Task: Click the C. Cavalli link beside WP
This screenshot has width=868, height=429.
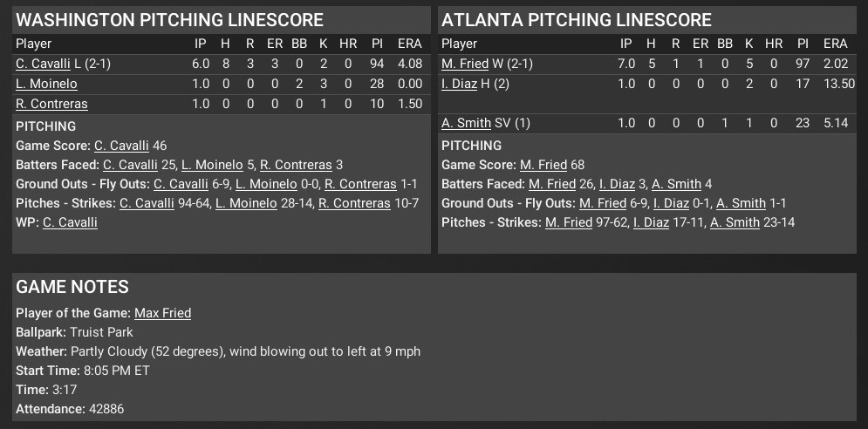Action: (70, 222)
